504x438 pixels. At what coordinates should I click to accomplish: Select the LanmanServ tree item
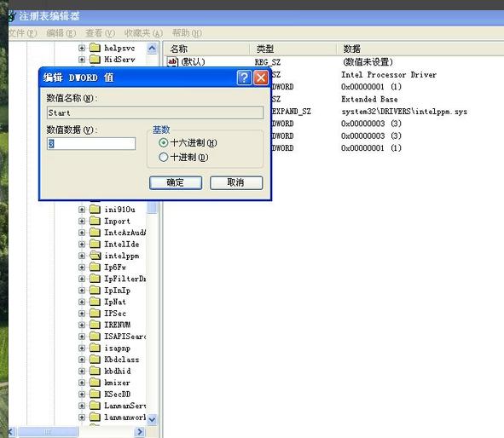(x=125, y=406)
